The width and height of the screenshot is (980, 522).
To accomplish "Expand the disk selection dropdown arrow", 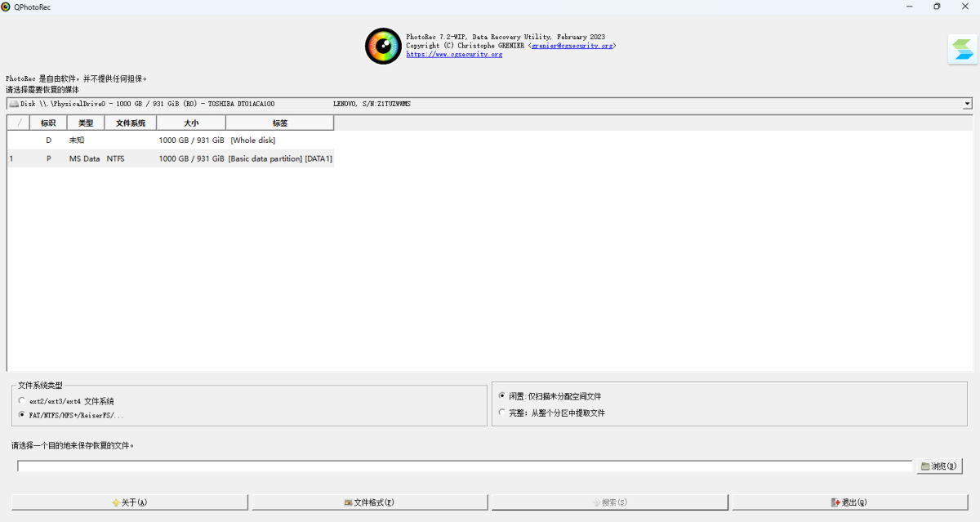I will click(x=967, y=105).
